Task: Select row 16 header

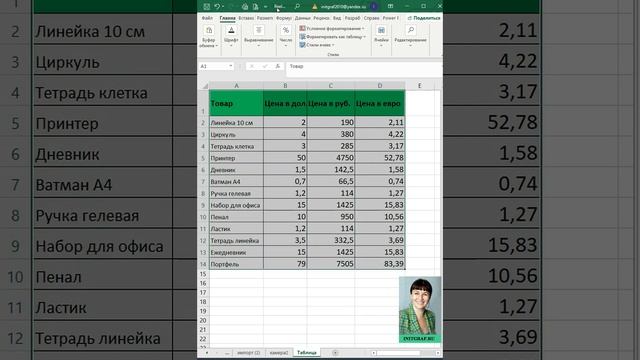Action: pos(203,283)
